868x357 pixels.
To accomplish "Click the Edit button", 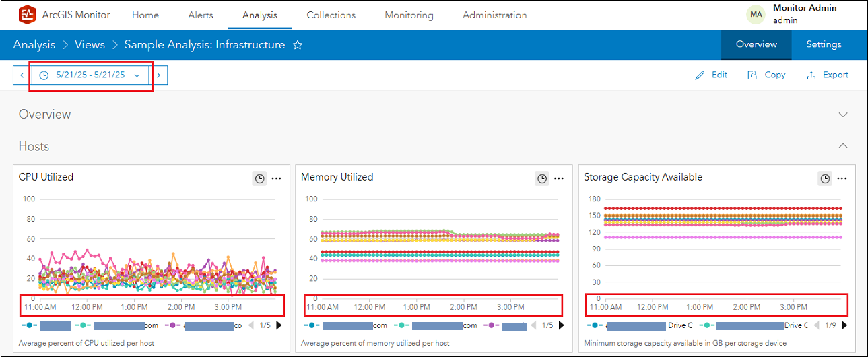I will pos(712,75).
